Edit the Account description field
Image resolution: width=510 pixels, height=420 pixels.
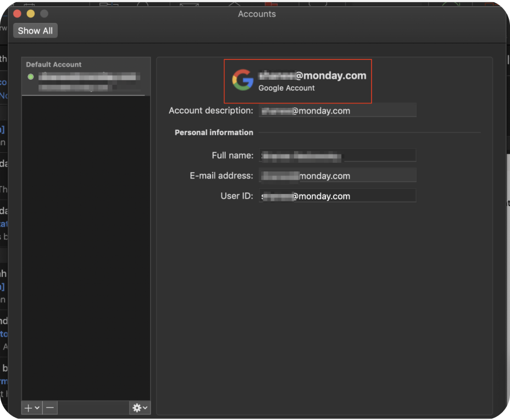(x=337, y=110)
